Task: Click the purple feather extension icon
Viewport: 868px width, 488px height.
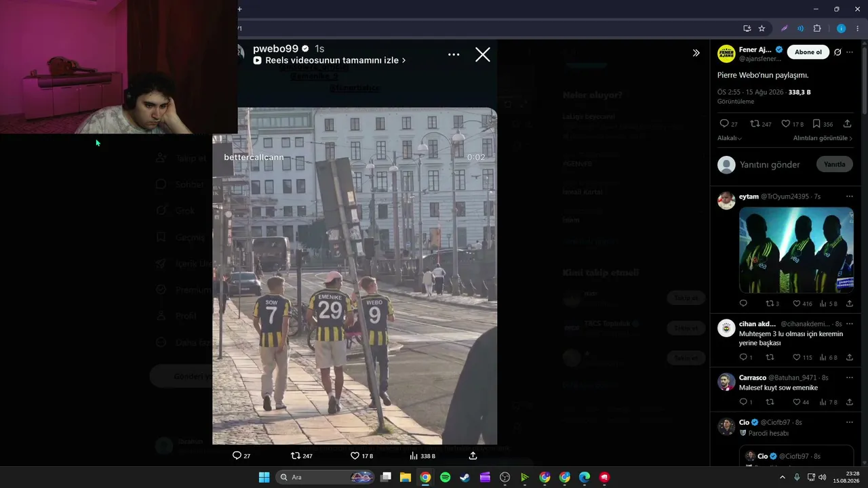Action: 784,28
